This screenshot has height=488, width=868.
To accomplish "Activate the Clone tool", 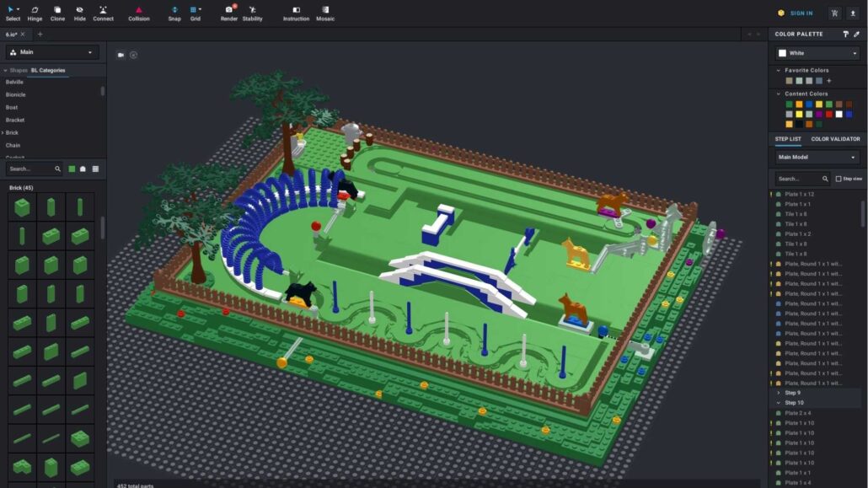I will 57,13.
